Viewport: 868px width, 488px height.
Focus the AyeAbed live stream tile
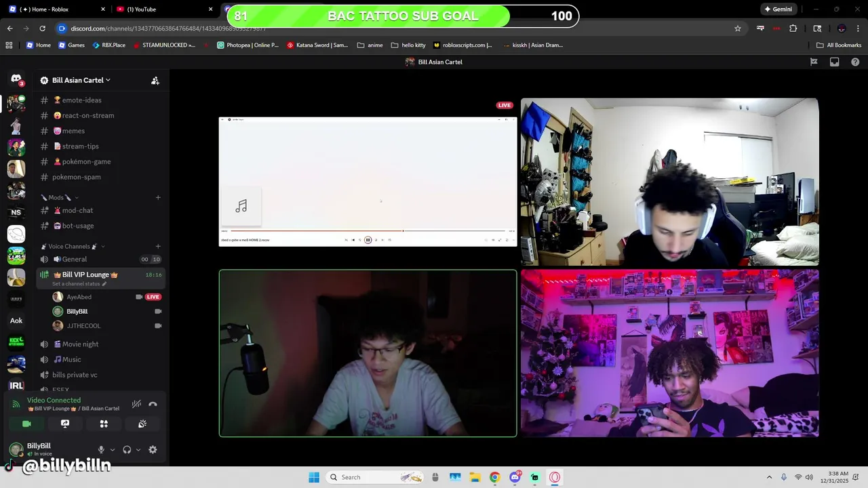[x=368, y=182]
